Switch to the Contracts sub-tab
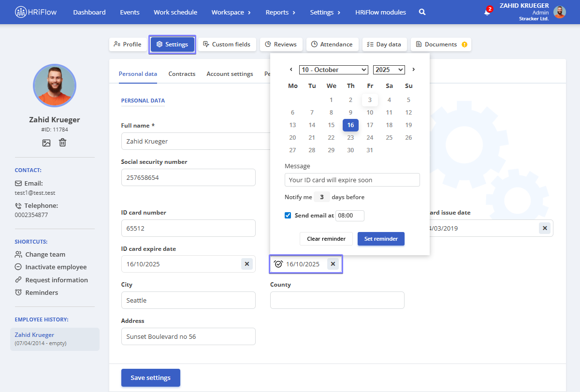The image size is (580, 392). point(182,74)
